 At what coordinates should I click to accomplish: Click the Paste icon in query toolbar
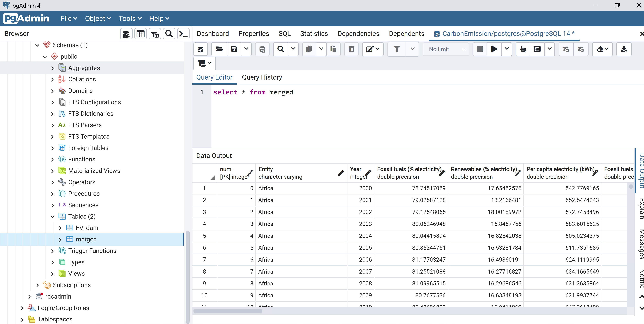pos(333,49)
